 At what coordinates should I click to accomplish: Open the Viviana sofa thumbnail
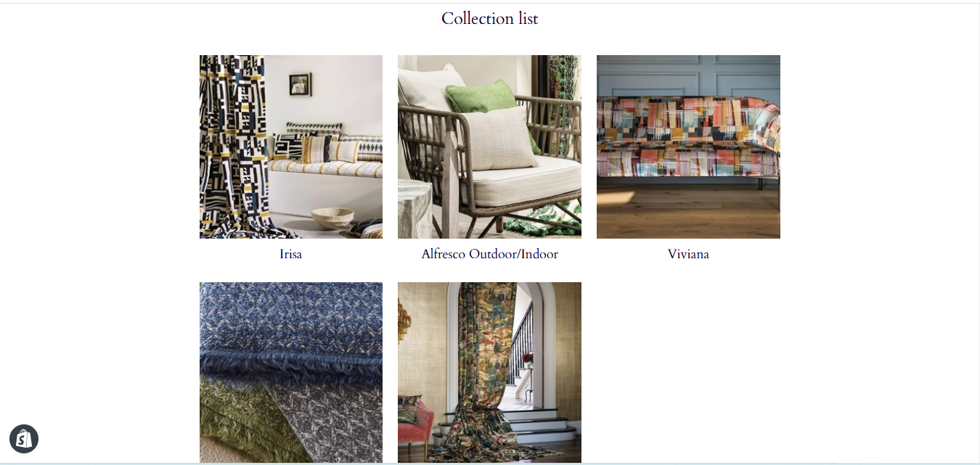(x=688, y=147)
